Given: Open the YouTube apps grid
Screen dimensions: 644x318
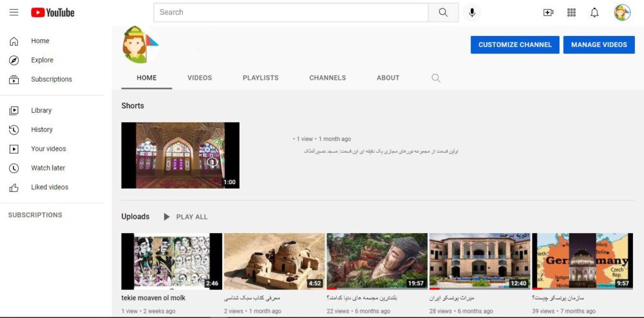Looking at the screenshot, I should point(571,12).
